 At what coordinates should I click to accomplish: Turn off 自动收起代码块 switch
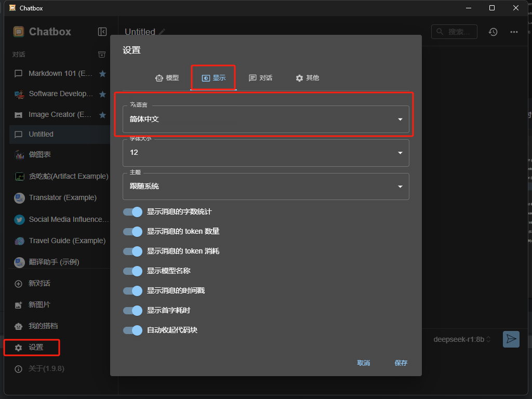(132, 330)
